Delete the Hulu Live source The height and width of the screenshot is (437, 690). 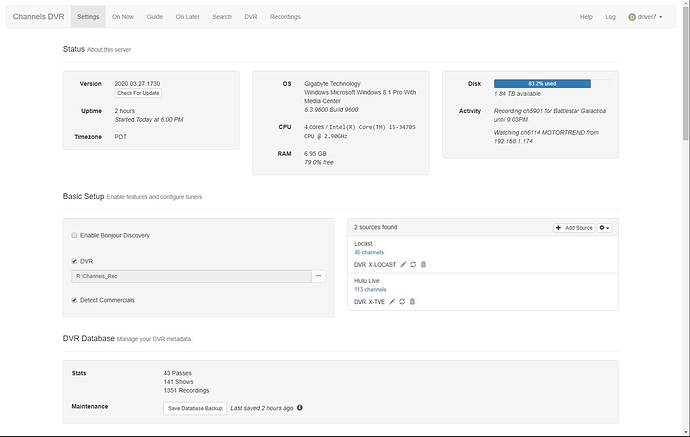(x=411, y=301)
